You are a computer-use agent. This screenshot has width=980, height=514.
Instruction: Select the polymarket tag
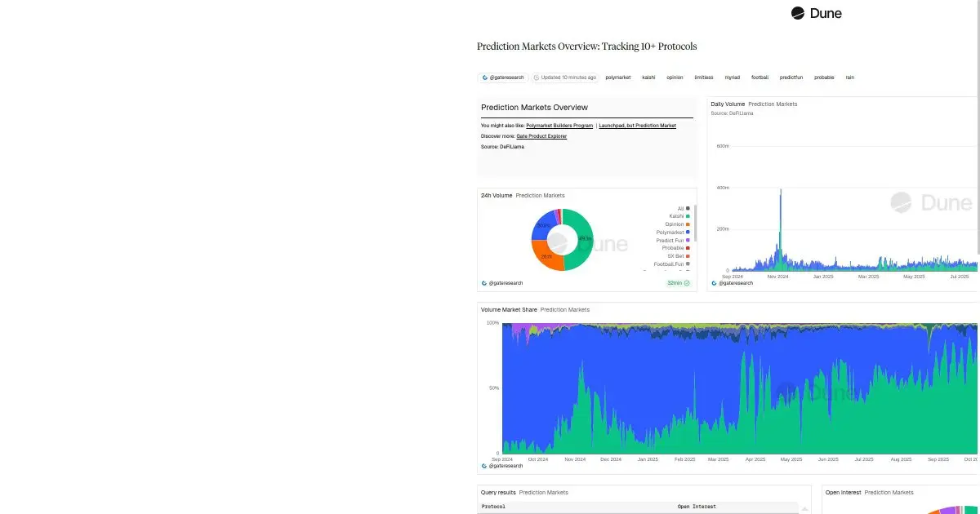618,78
